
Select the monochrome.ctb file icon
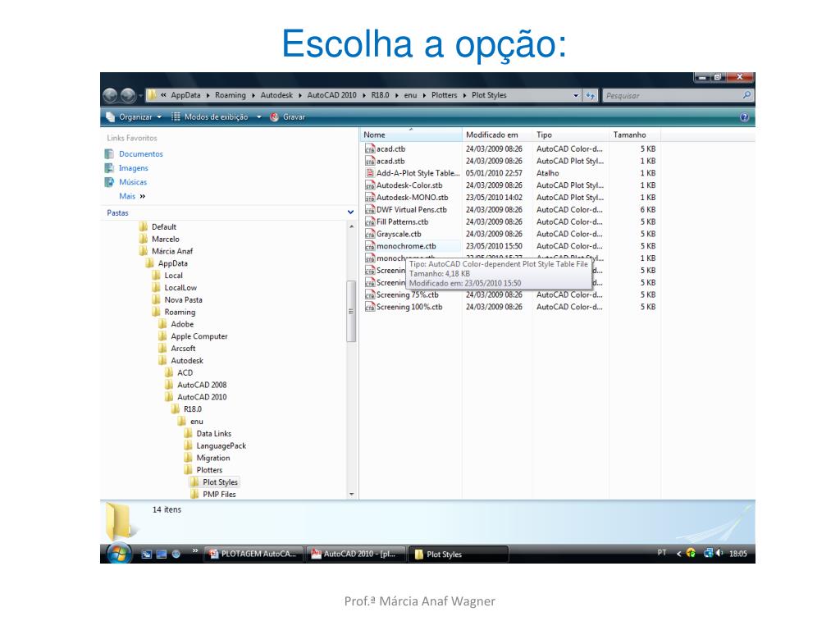(370, 246)
